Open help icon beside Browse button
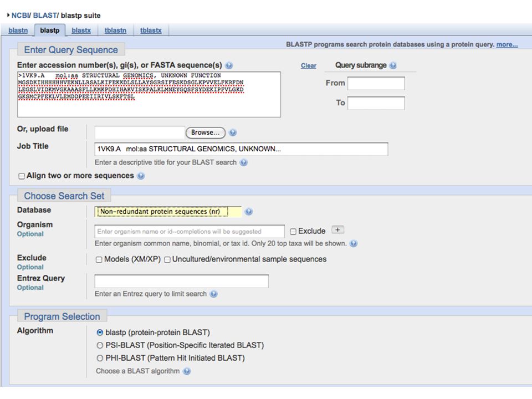The width and height of the screenshot is (532, 399). (233, 132)
